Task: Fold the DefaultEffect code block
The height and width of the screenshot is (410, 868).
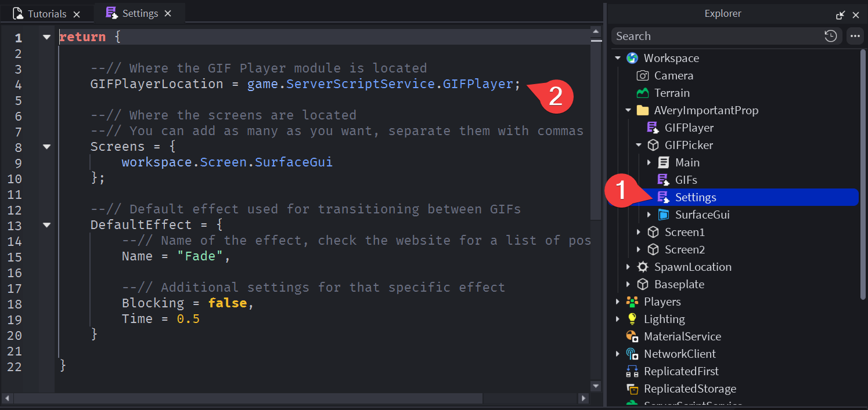Action: 46,225
